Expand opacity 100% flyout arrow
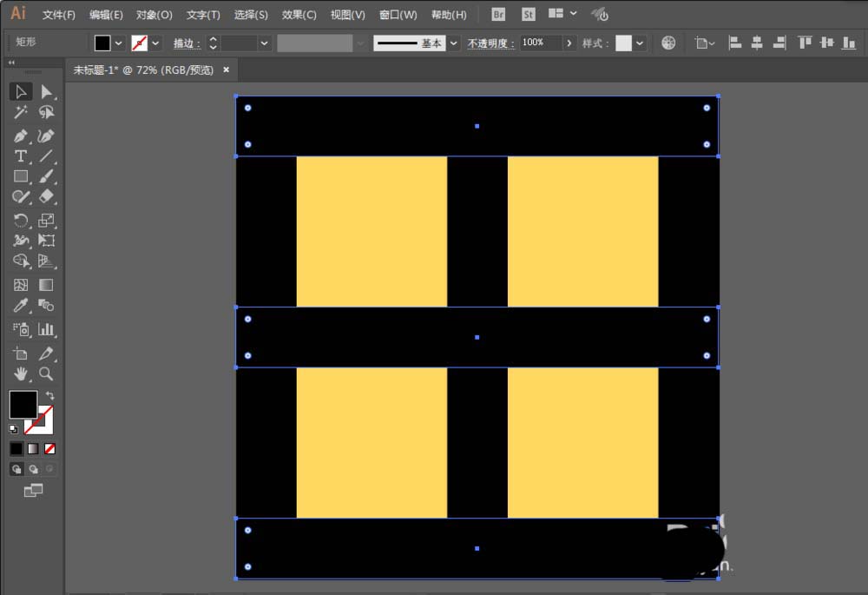 pos(569,43)
